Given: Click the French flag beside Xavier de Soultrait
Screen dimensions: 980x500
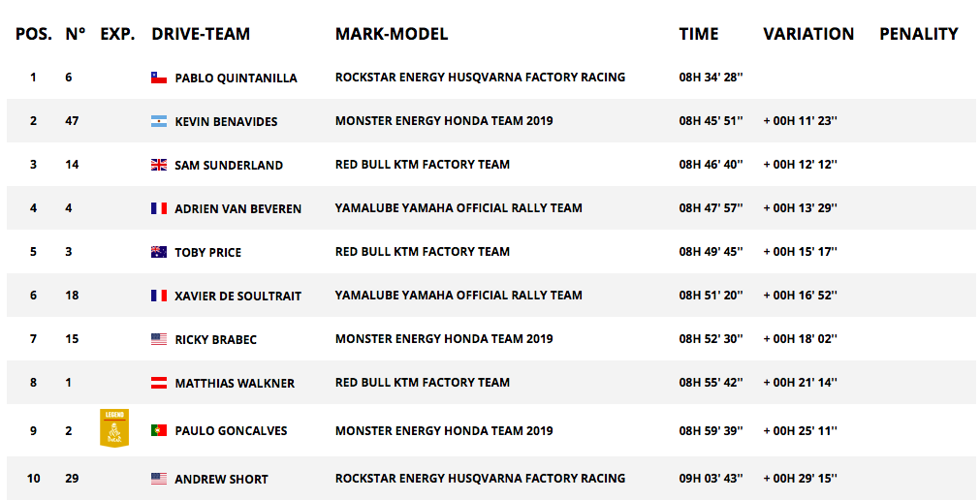Looking at the screenshot, I should click(159, 296).
